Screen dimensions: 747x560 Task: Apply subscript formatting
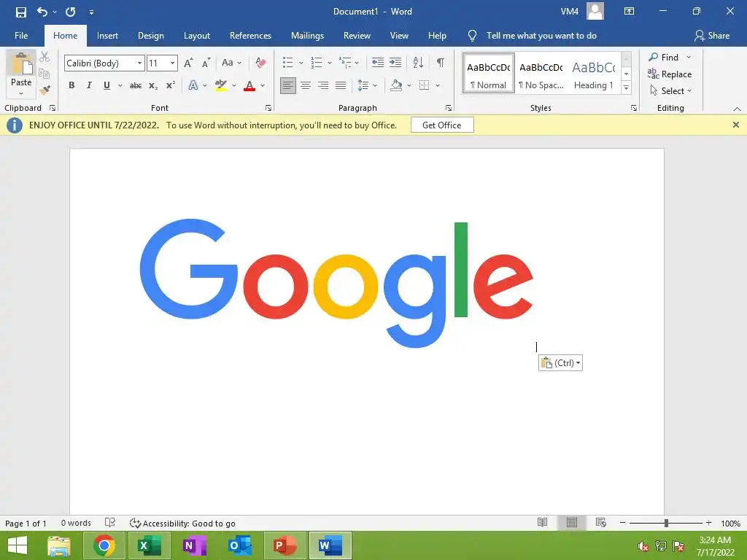tap(153, 86)
